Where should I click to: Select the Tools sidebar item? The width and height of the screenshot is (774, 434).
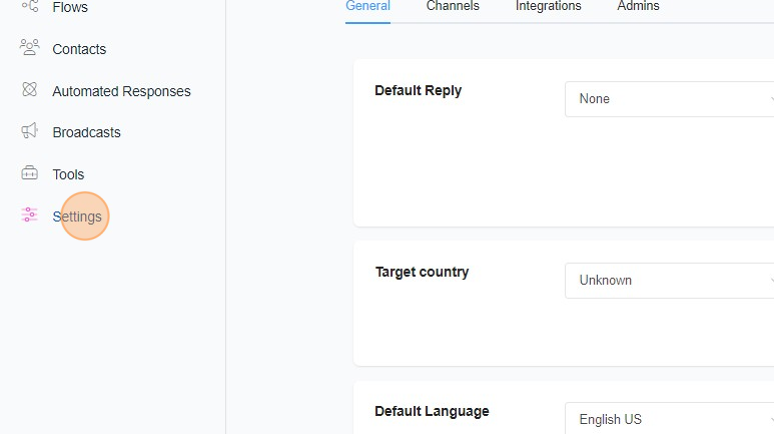(68, 174)
